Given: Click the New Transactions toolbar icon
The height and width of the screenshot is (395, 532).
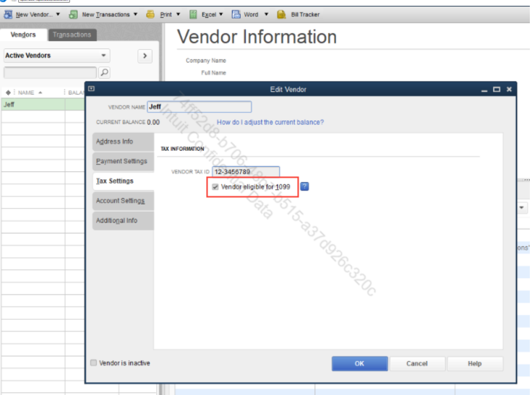Looking at the screenshot, I should [73, 14].
